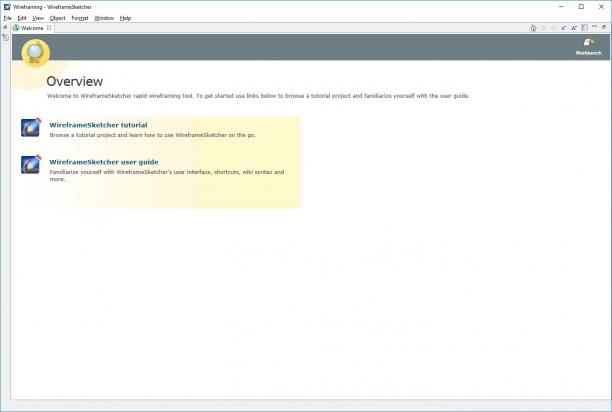The image size is (612, 412).
Task: Restore the Welcome view size
Action: pos(604,27)
